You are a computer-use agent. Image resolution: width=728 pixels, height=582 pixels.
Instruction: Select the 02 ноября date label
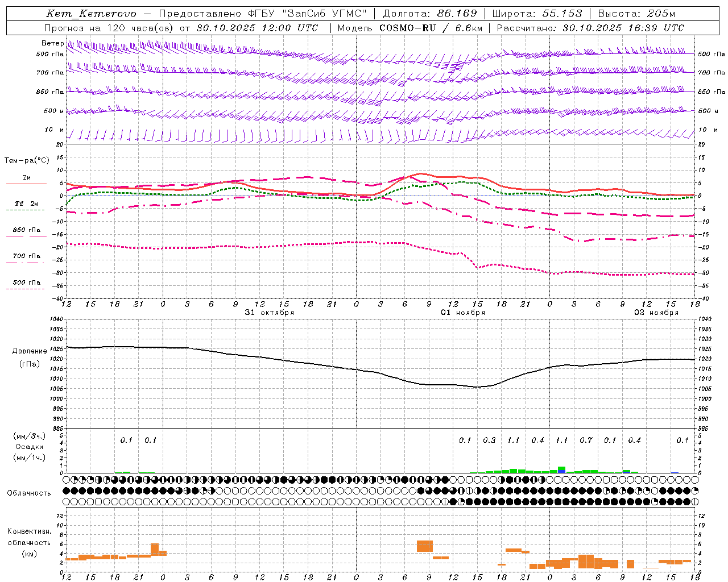[656, 313]
